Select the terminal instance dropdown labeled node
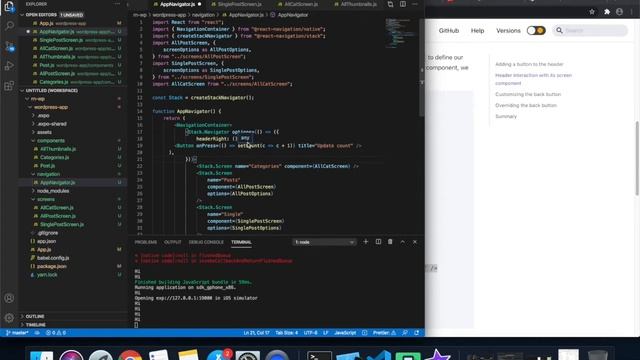640x360 pixels. 324,242
